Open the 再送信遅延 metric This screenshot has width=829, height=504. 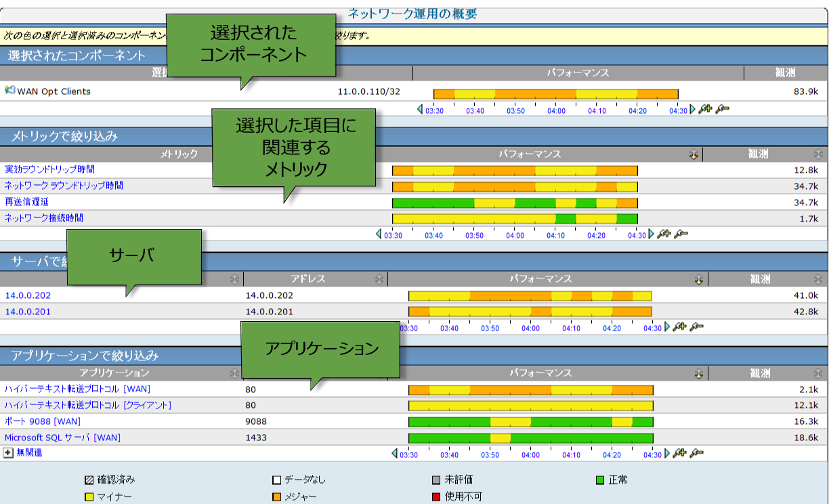26,201
